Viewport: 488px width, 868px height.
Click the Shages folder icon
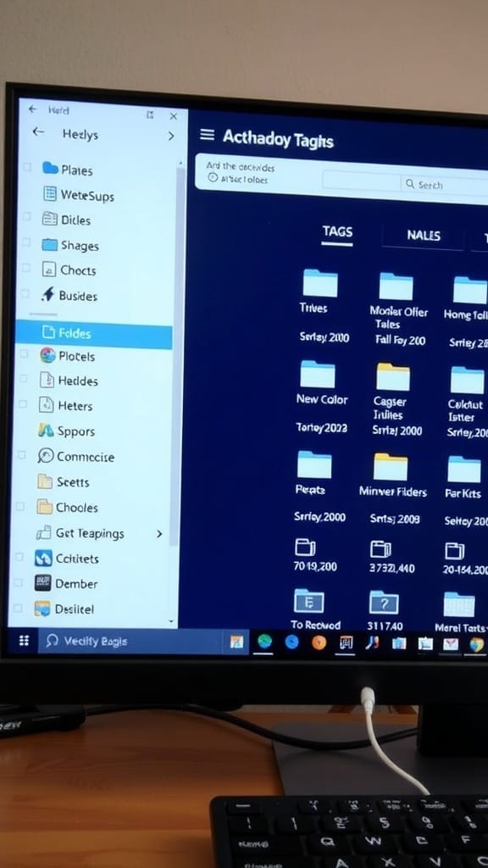click(x=50, y=244)
